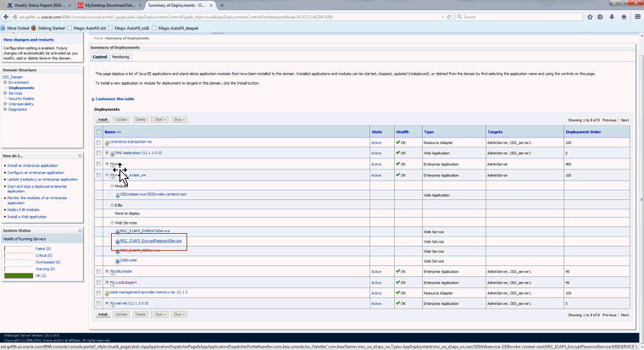Collapse the System Status panel icon
The height and width of the screenshot is (350, 644).
[80, 231]
